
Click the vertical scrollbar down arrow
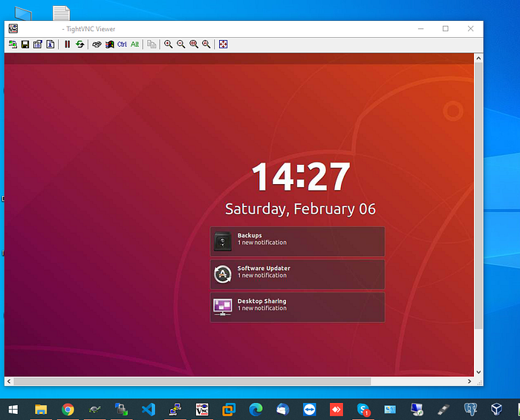(478, 372)
